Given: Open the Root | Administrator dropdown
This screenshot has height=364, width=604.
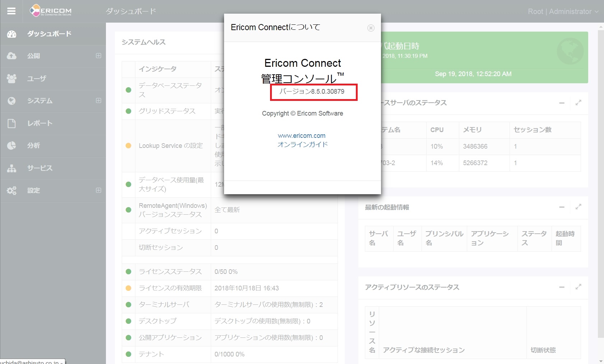Looking at the screenshot, I should 563,11.
